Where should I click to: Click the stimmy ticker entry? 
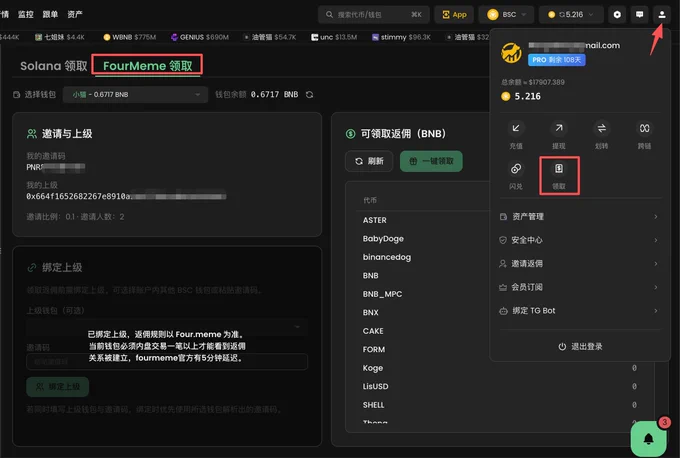tap(401, 37)
